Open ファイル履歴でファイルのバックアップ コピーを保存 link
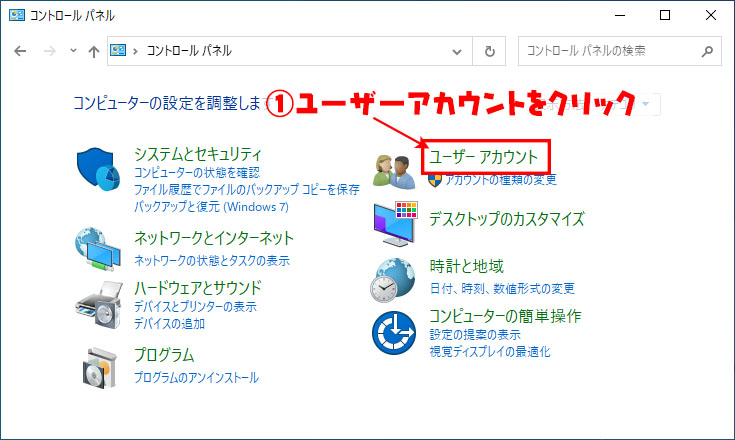The height and width of the screenshot is (440, 735). (247, 189)
